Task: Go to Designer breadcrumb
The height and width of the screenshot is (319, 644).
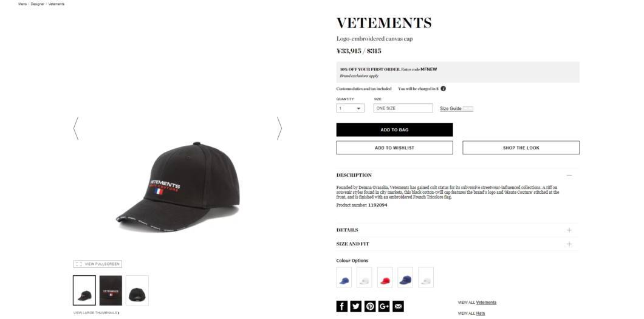Action: (38, 4)
